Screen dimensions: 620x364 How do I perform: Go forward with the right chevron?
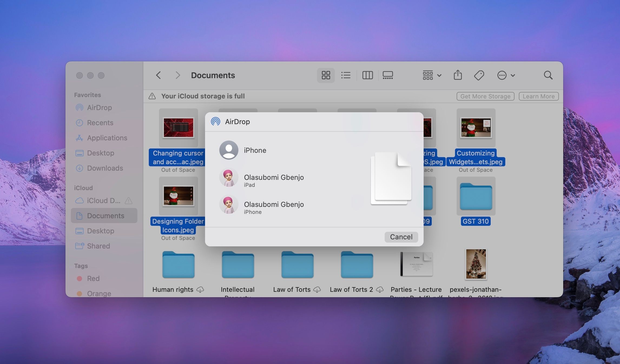177,75
